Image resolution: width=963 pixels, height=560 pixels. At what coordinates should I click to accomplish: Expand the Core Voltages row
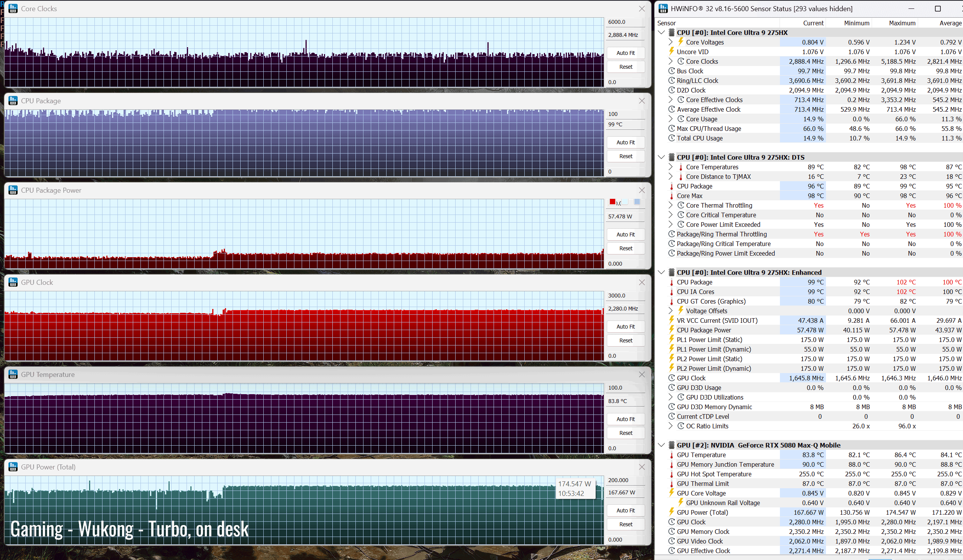point(671,42)
